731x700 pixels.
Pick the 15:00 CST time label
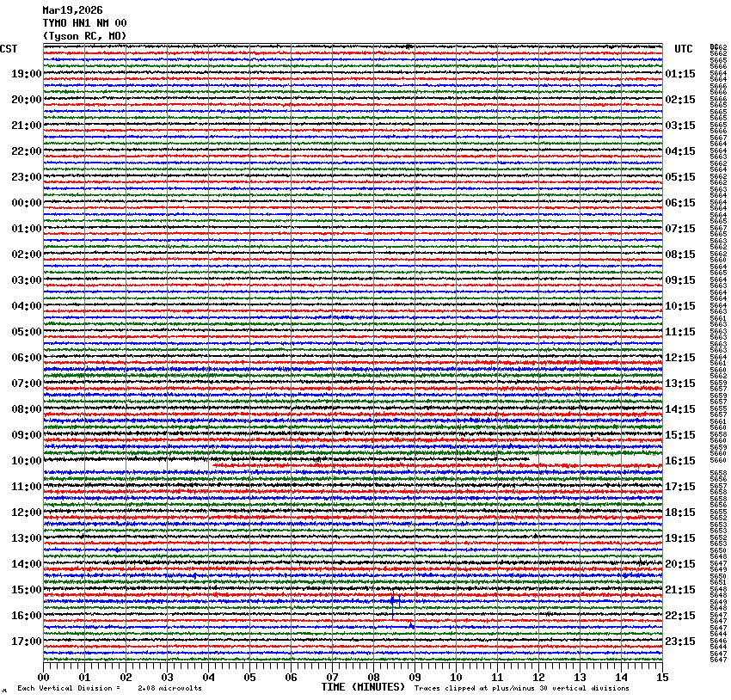(x=26, y=590)
